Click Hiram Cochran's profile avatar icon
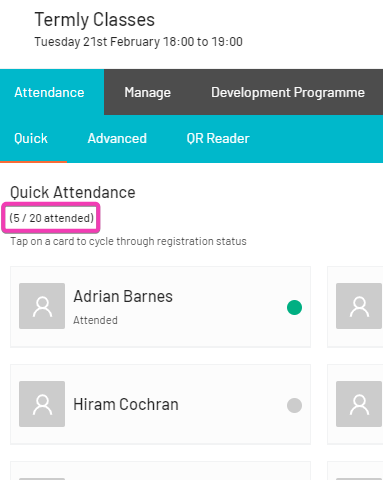Screen dimensions: 383x480 click(x=42, y=404)
